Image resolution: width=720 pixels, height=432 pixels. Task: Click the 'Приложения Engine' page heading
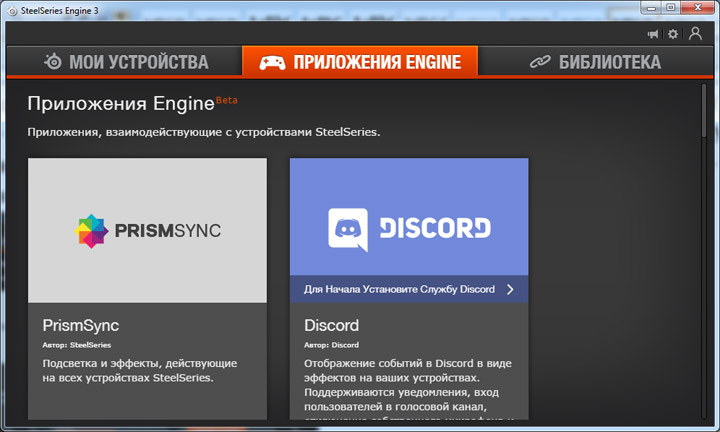121,103
